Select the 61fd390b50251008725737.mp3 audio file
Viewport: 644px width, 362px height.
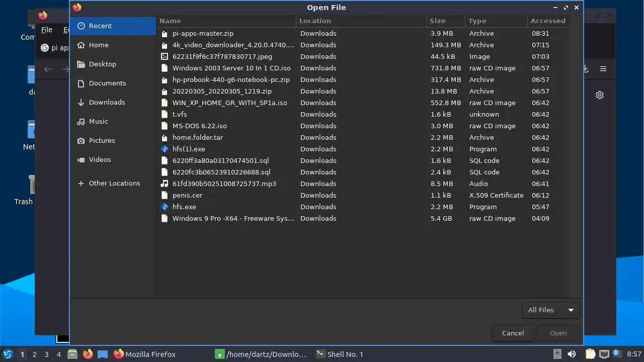tap(363, 184)
